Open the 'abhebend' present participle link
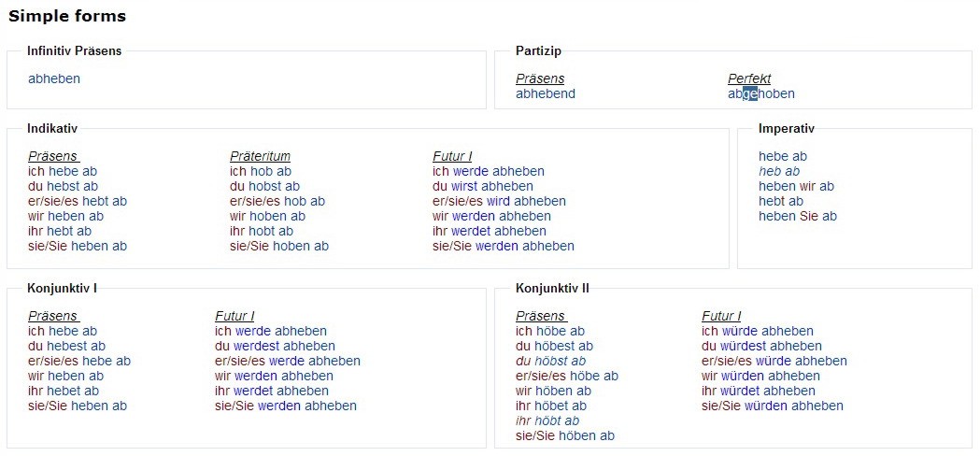Screen dimensions: 980x456 click(546, 93)
